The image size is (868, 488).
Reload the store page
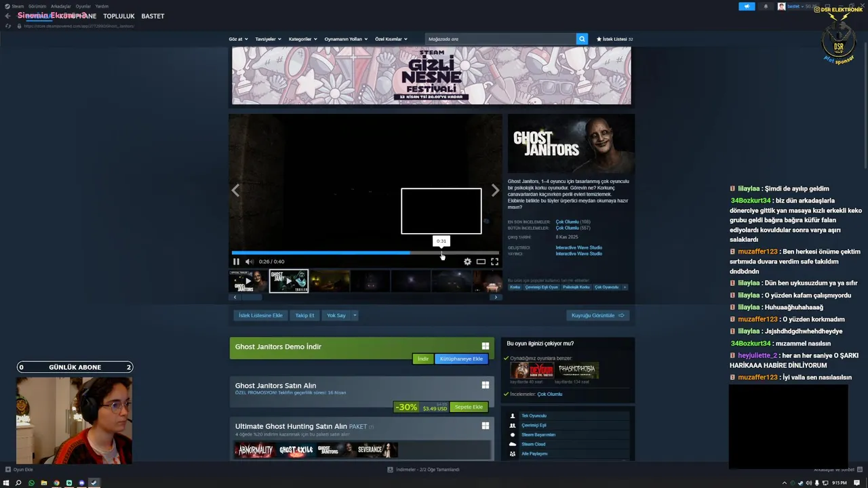click(8, 26)
